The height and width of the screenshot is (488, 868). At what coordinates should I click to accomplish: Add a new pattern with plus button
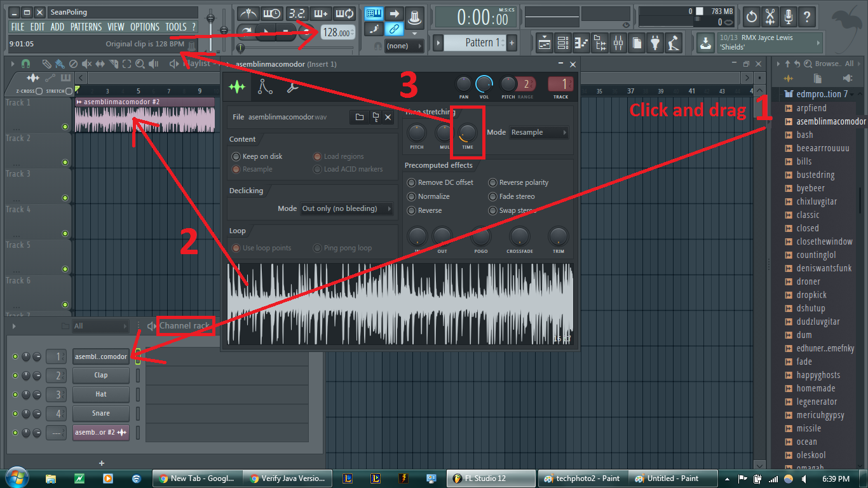[x=512, y=43]
